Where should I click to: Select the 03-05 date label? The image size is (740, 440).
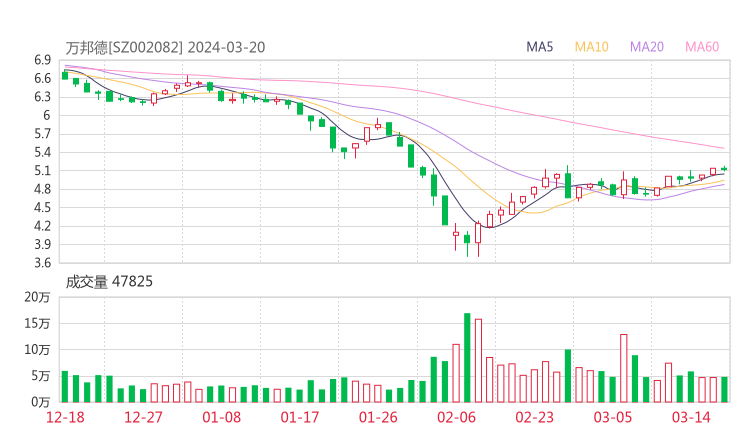(x=613, y=417)
